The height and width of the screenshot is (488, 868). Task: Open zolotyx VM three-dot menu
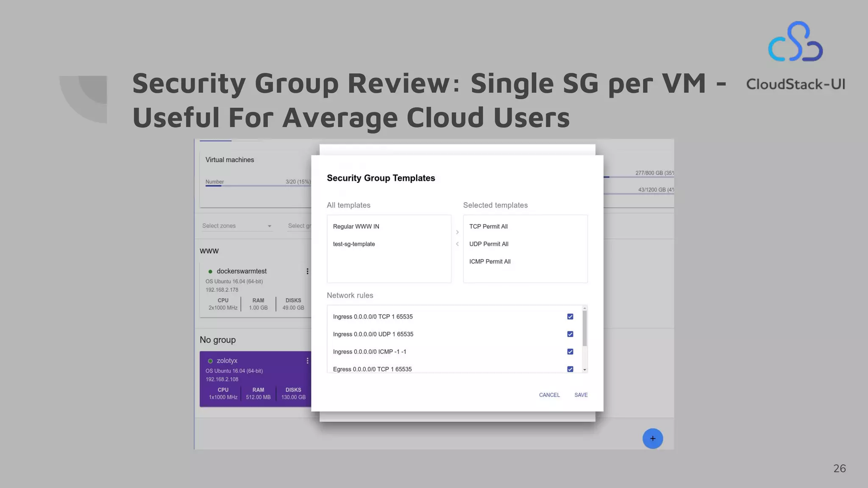coord(307,360)
